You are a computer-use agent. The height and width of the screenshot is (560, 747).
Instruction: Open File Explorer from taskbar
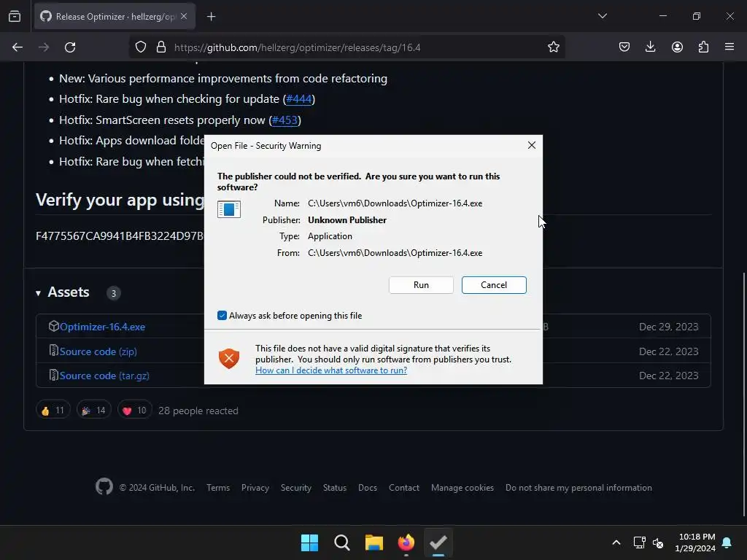374,542
